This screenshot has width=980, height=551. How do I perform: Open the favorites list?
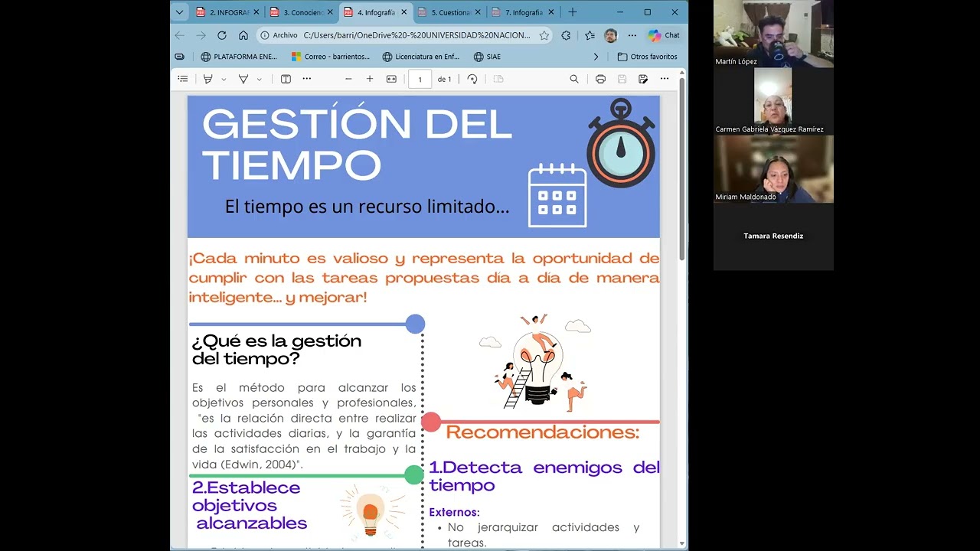[590, 35]
